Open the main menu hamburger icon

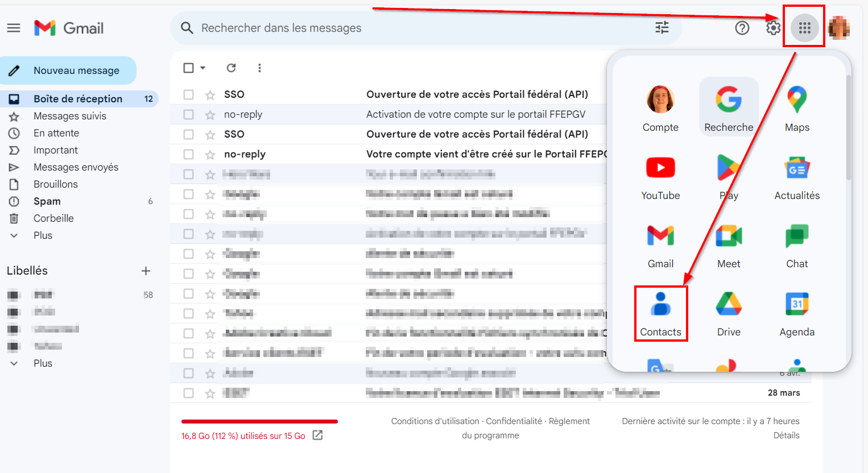point(14,28)
